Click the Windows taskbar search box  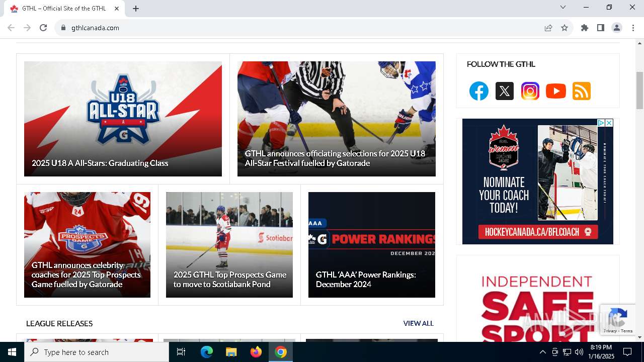97,352
